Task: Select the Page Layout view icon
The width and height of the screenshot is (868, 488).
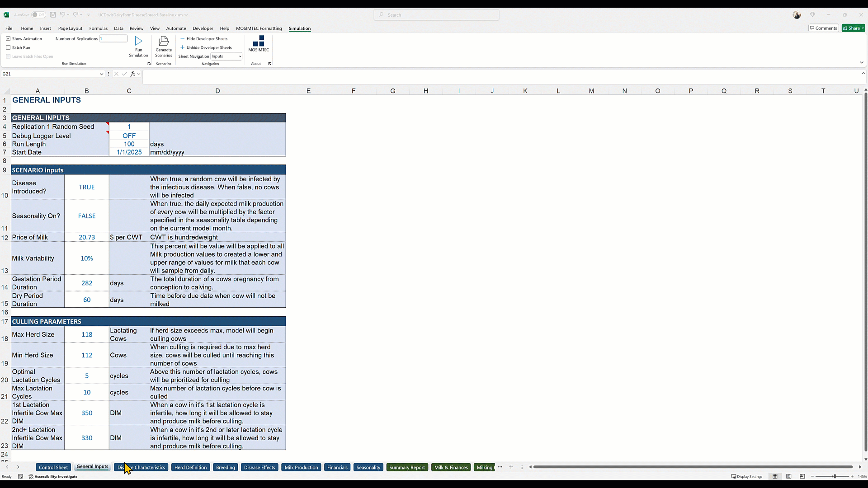Action: pos(789,476)
